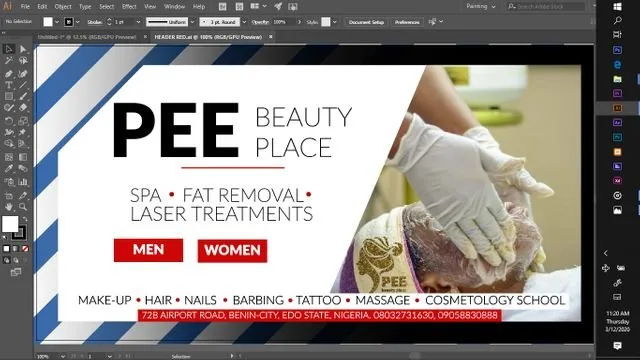Screen dimensions: 640x360
Task: Open the Effect menu
Action: tap(129, 7)
